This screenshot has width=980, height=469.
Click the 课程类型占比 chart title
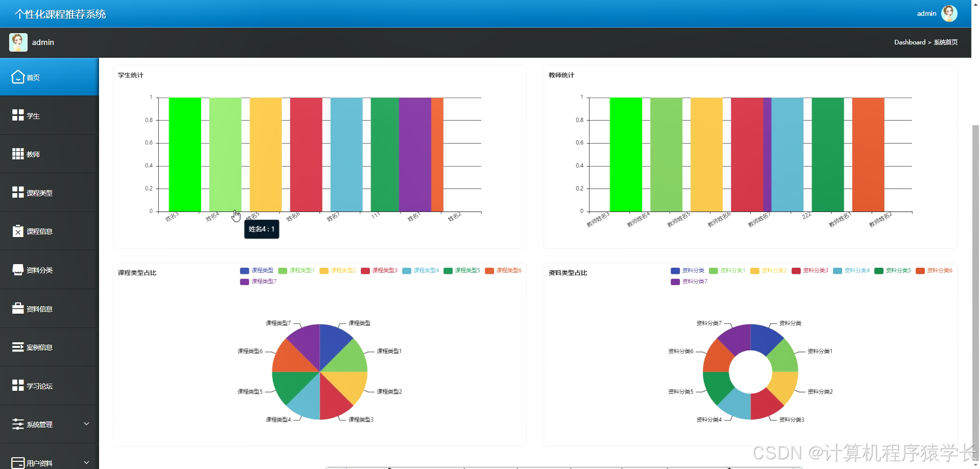pyautogui.click(x=137, y=273)
